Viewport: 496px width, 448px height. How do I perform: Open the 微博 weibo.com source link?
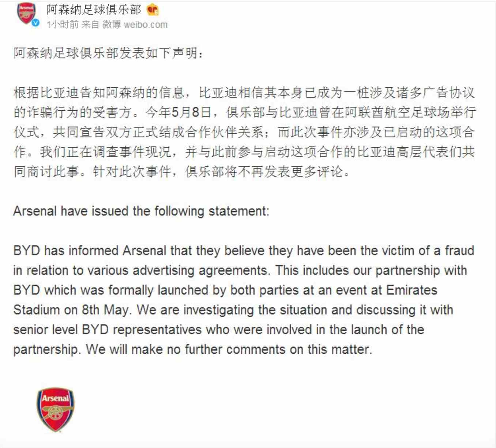[135, 24]
